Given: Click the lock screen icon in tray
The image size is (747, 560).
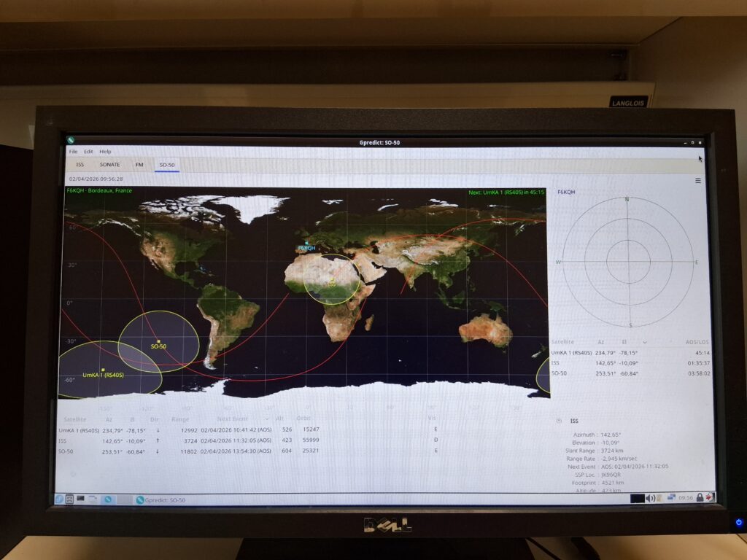Looking at the screenshot, I should pos(700,497).
